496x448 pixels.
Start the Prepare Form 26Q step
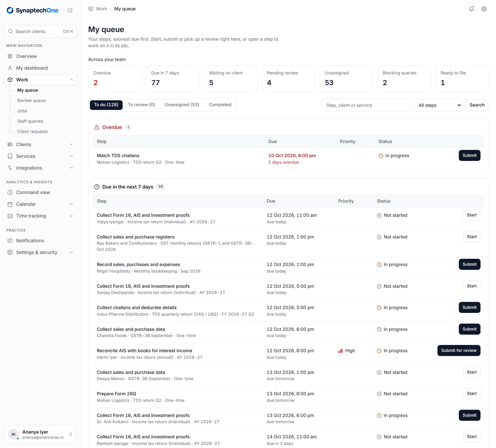click(472, 394)
